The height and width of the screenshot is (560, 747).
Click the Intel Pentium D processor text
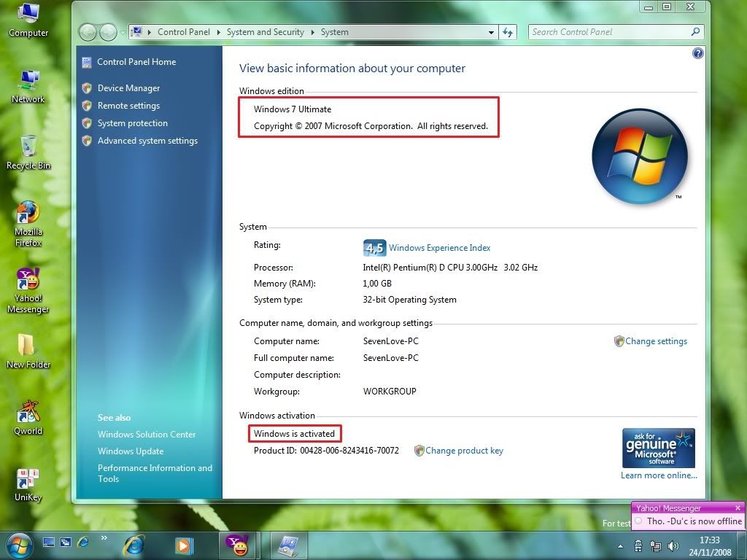(x=450, y=268)
